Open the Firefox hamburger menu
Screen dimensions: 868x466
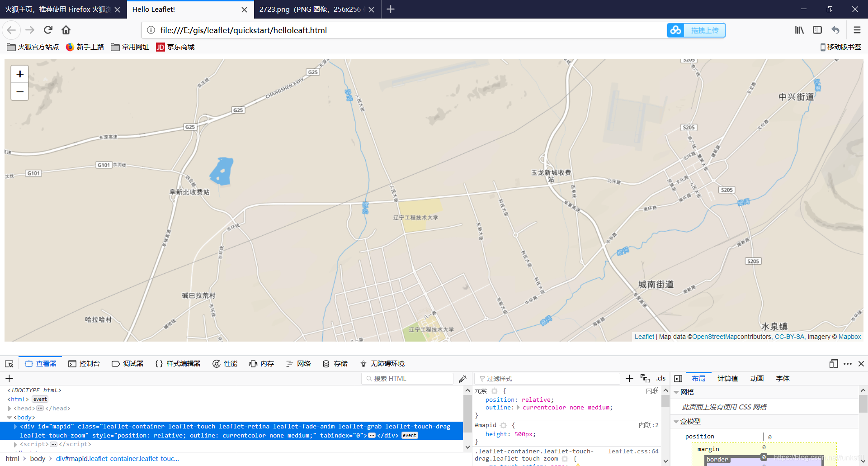pos(857,30)
